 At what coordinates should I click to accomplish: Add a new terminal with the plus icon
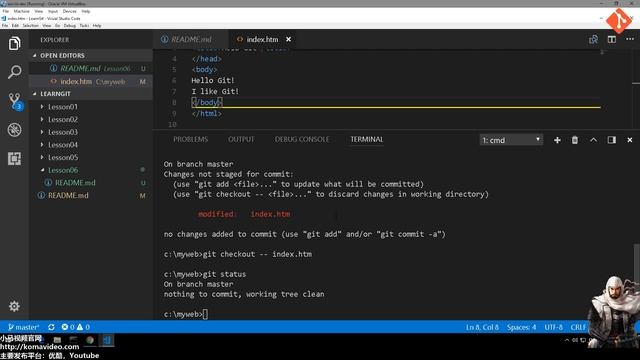pos(557,140)
